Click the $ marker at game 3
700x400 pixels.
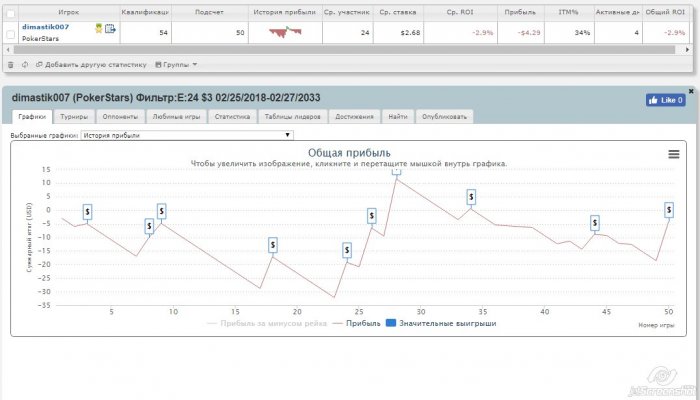[88, 212]
